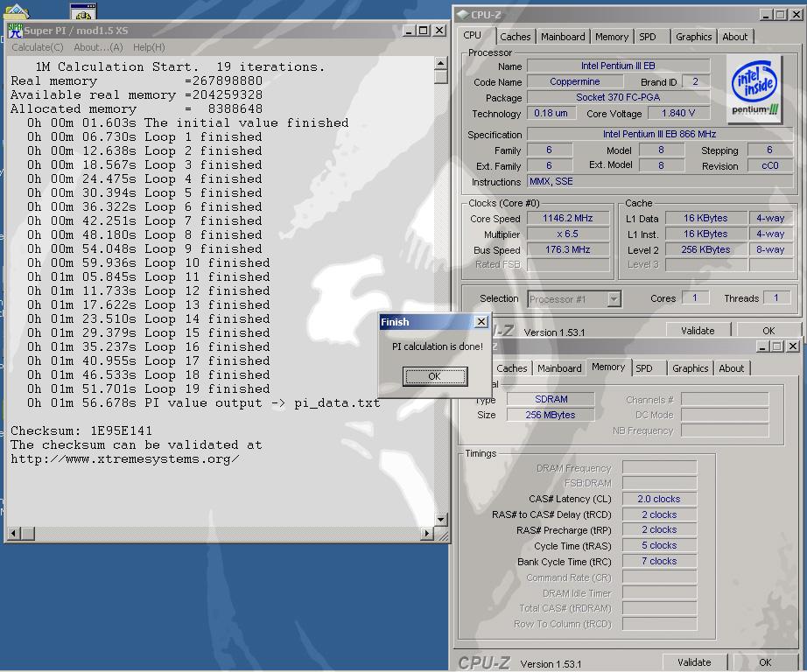Viewport: 807px width, 672px height.
Task: Switch to About tab in upper CPU-Z
Action: click(x=735, y=37)
